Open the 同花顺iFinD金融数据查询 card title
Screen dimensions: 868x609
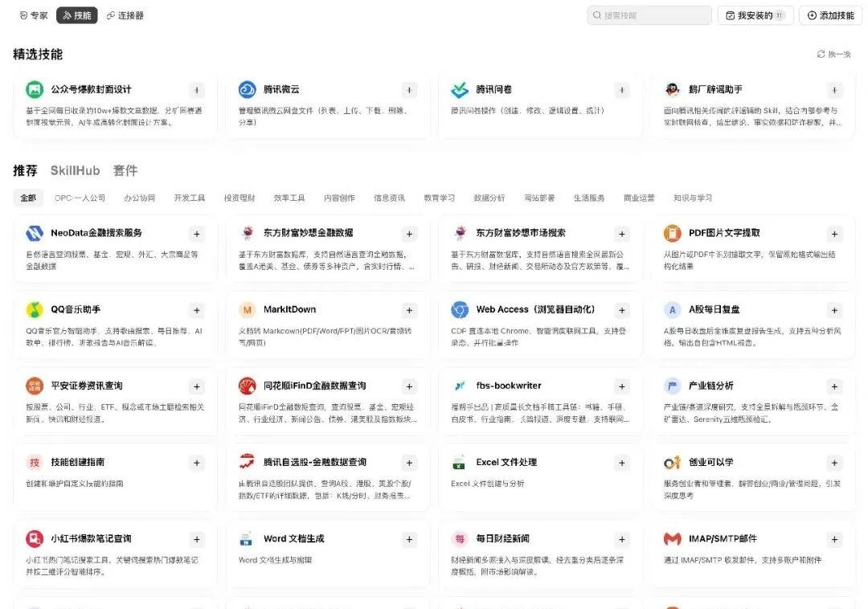314,386
